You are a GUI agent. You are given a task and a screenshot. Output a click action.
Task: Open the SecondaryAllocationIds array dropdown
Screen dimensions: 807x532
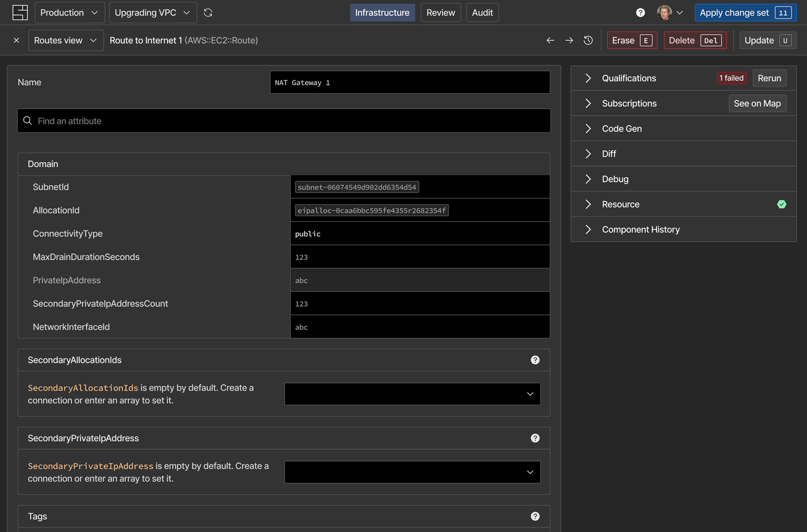[412, 394]
